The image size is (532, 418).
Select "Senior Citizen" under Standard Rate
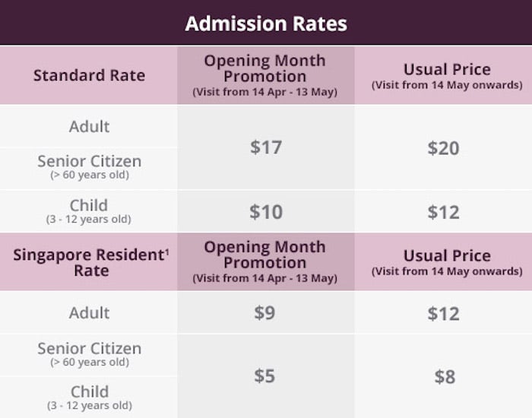click(x=89, y=162)
